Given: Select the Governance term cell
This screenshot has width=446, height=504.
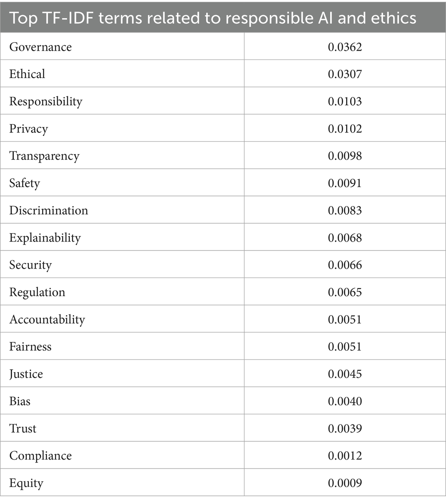Looking at the screenshot, I should 40,47.
